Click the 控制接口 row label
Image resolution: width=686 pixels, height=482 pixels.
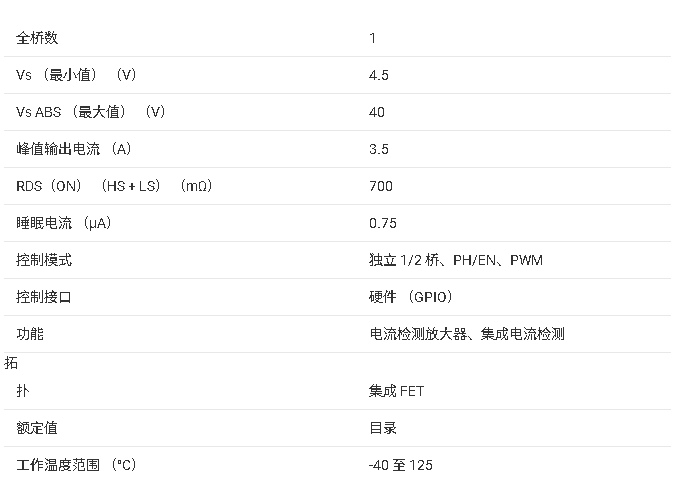point(44,297)
